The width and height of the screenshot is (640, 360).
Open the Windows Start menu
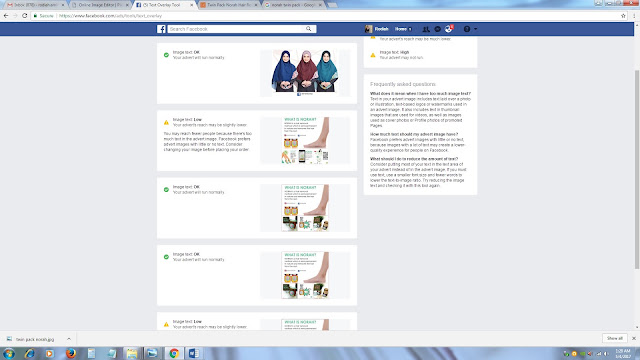click(9, 353)
